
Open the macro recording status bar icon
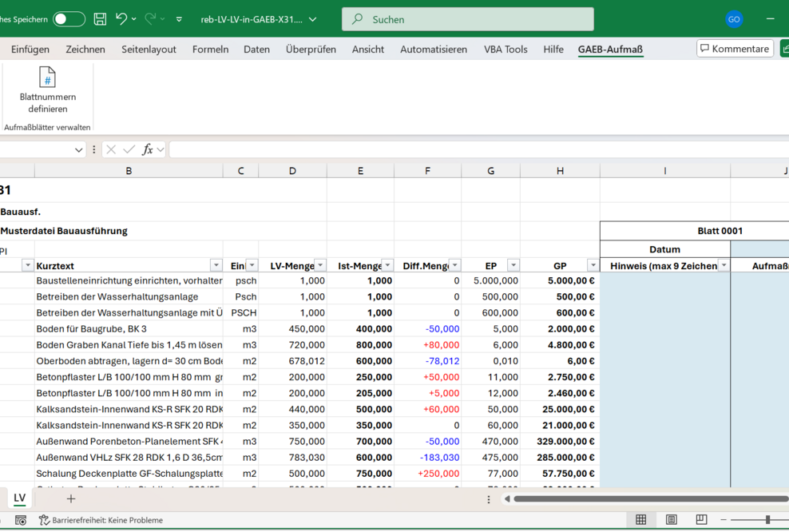pos(21,520)
